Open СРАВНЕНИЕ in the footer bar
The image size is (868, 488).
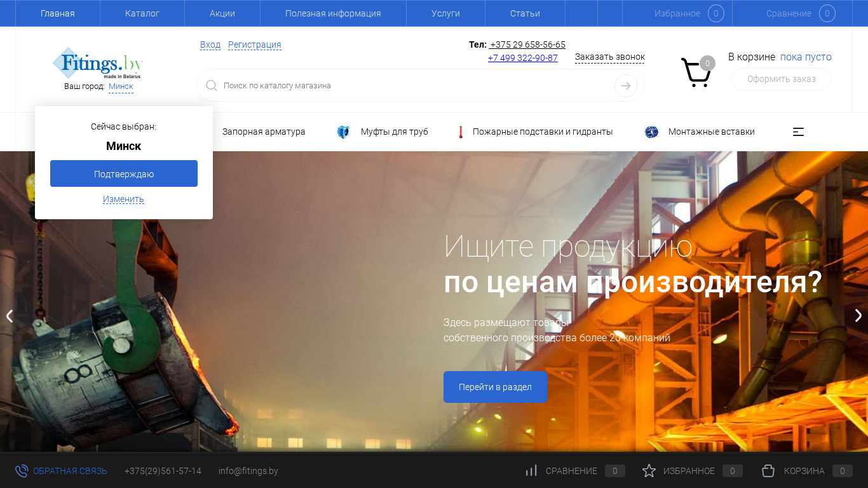pos(571,471)
